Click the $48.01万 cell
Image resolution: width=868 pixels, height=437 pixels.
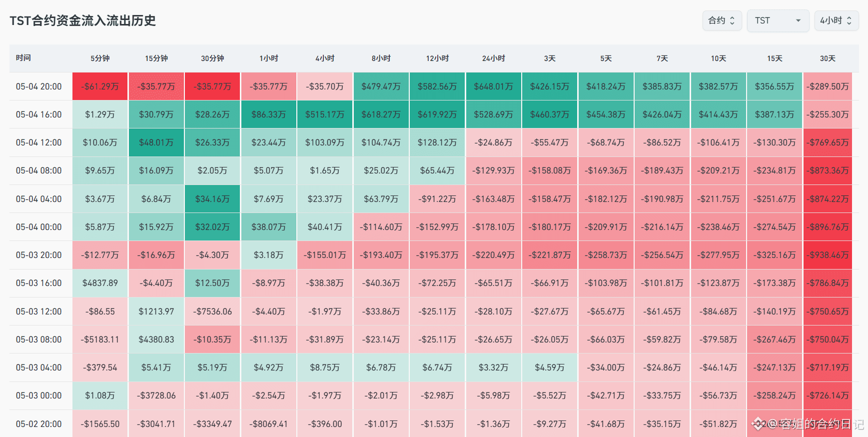click(156, 142)
